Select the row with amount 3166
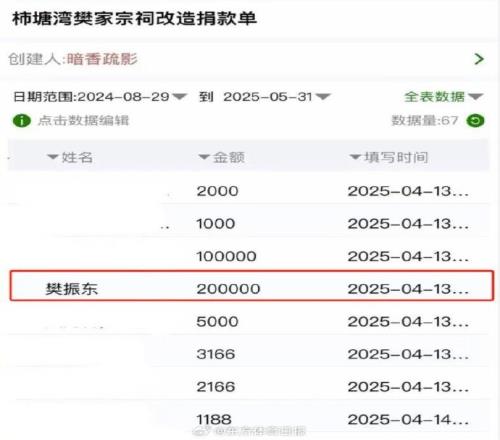The height and width of the screenshot is (440, 500). click(248, 354)
